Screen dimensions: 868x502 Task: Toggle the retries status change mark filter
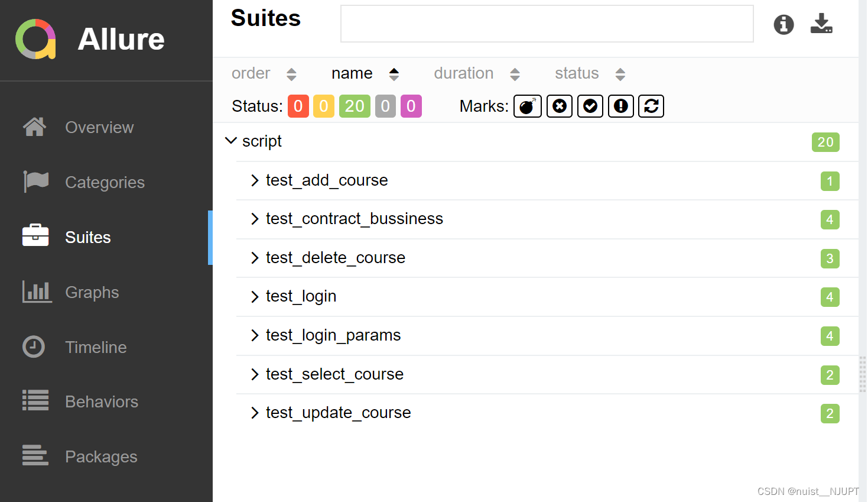[x=651, y=106]
